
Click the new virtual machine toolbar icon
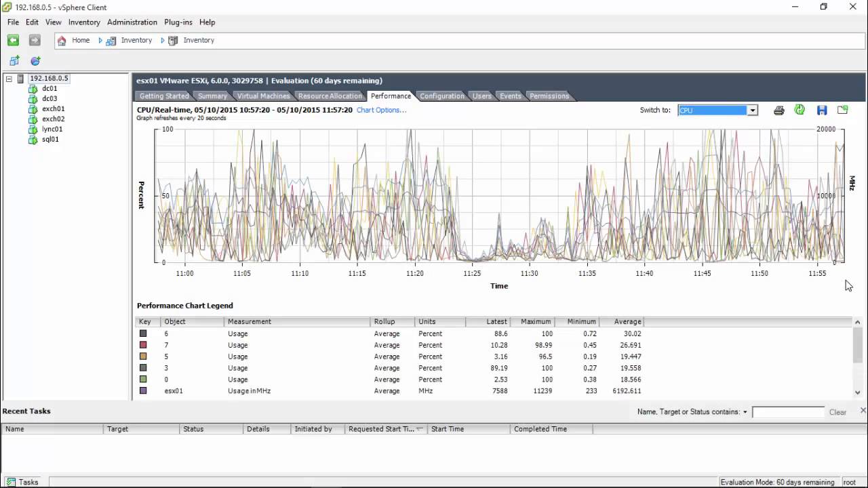(x=14, y=61)
